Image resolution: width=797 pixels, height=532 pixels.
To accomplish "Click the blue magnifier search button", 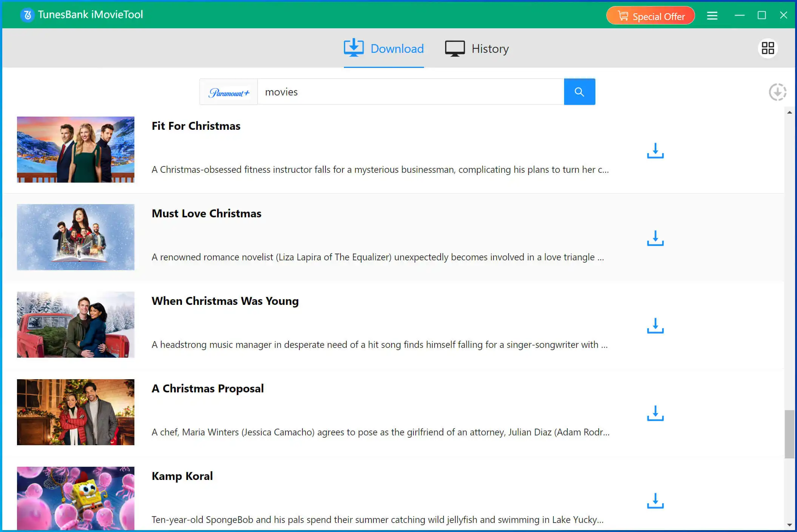I will click(580, 92).
